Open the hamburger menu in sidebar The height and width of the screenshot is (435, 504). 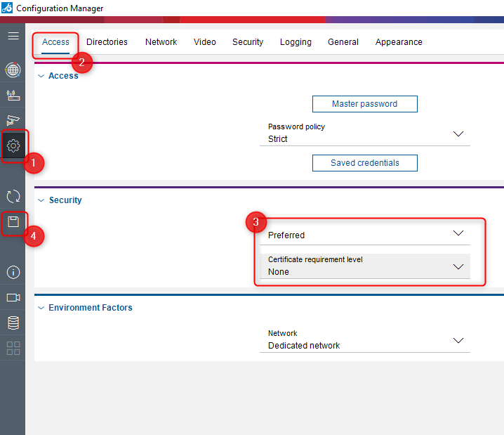click(x=13, y=35)
